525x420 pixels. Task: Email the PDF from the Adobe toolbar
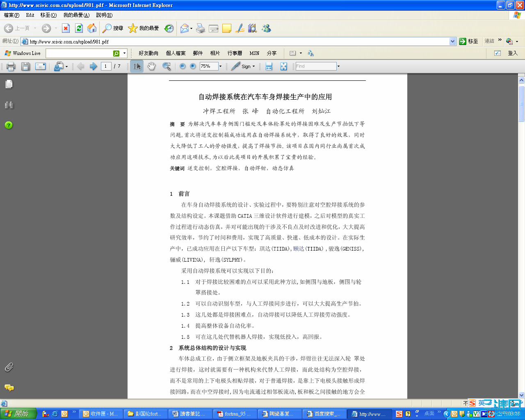[40, 66]
